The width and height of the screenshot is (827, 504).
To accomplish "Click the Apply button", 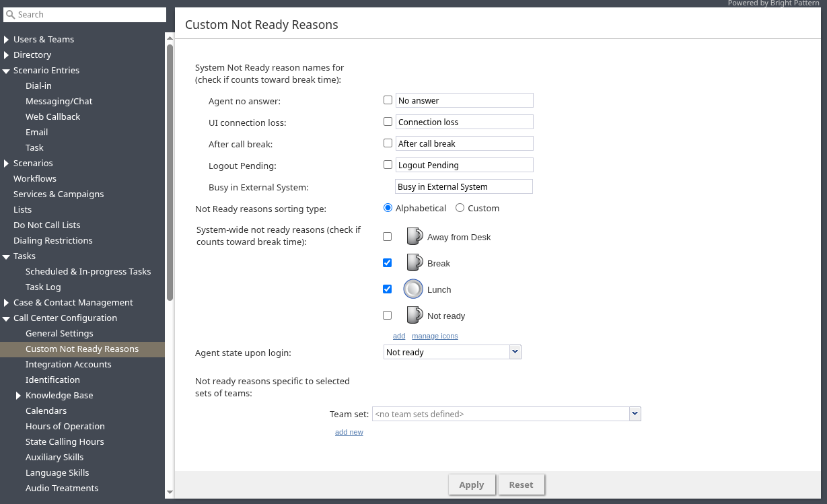I will 472,484.
